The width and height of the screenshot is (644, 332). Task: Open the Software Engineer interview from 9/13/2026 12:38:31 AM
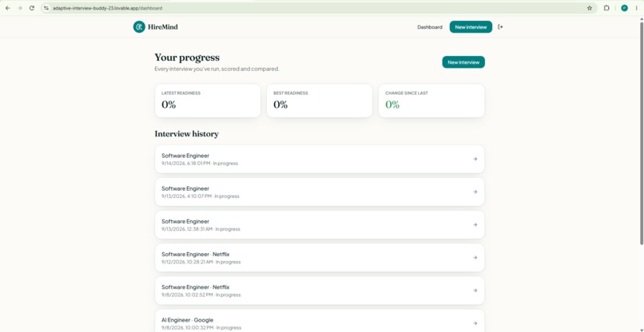click(x=320, y=225)
